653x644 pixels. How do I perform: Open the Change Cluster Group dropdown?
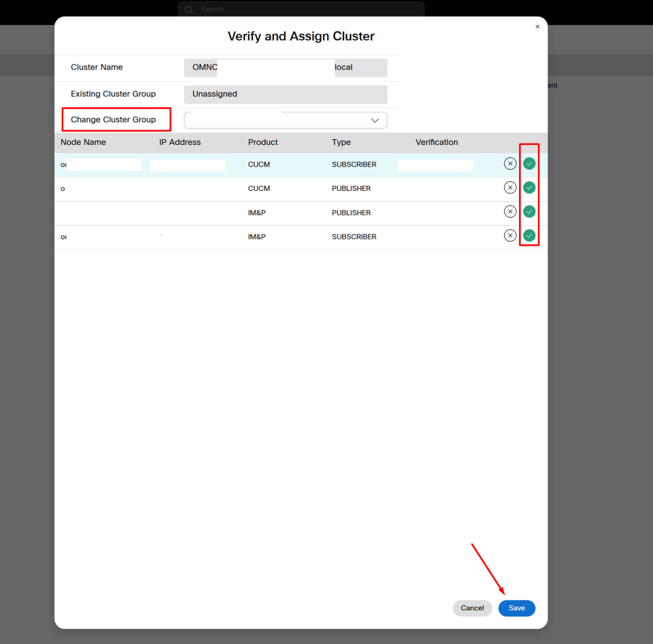click(285, 120)
